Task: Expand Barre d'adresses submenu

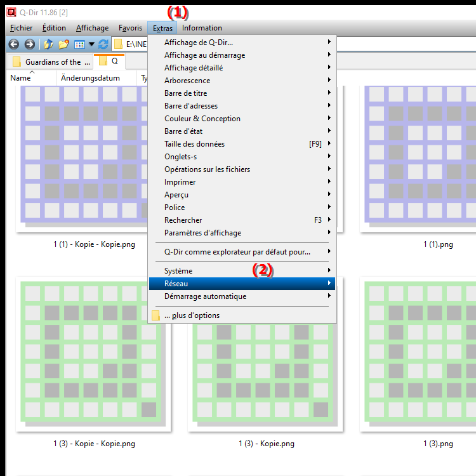Action: click(242, 106)
